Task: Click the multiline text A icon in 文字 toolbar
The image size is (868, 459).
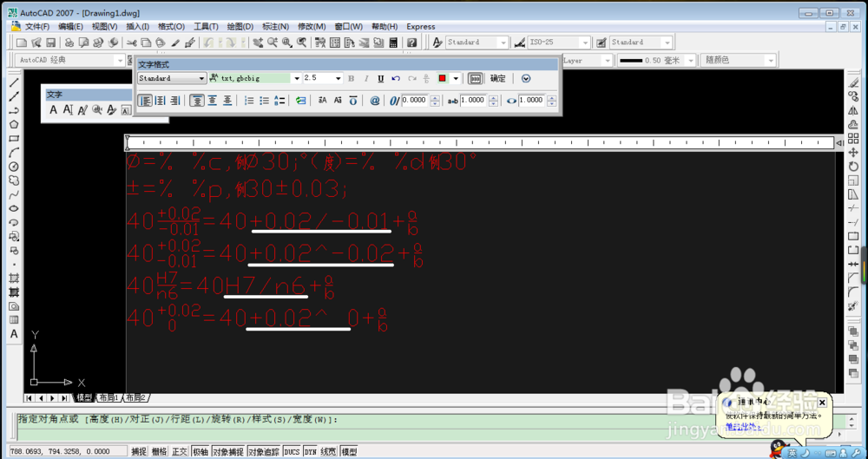Action: point(54,109)
